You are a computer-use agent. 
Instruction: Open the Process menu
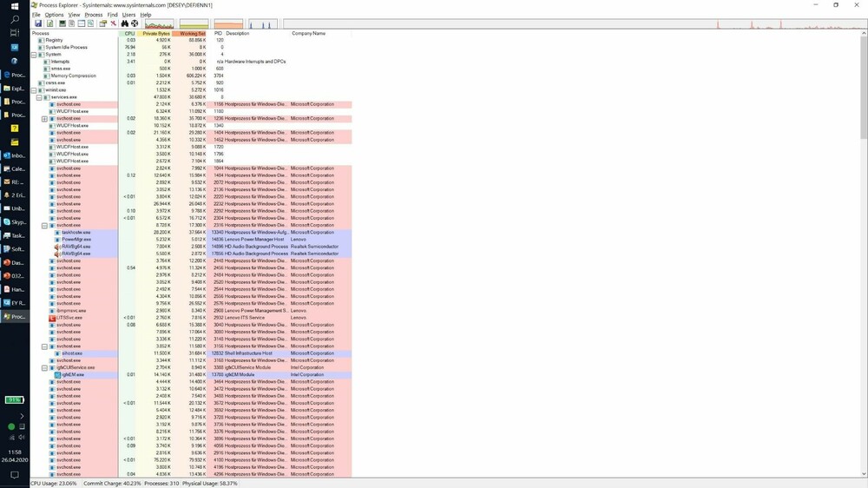click(93, 15)
